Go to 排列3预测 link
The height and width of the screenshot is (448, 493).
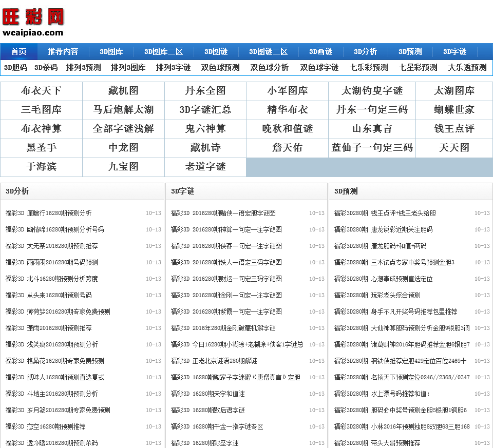(x=84, y=68)
